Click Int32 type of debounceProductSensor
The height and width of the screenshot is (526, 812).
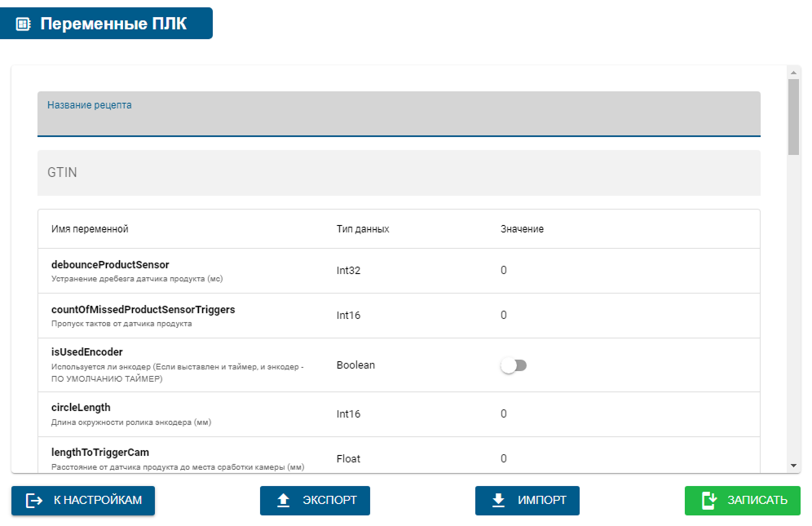[x=348, y=271]
